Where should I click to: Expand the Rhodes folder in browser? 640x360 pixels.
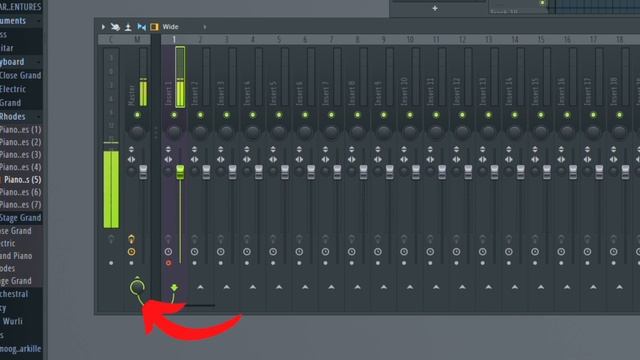coord(21,116)
